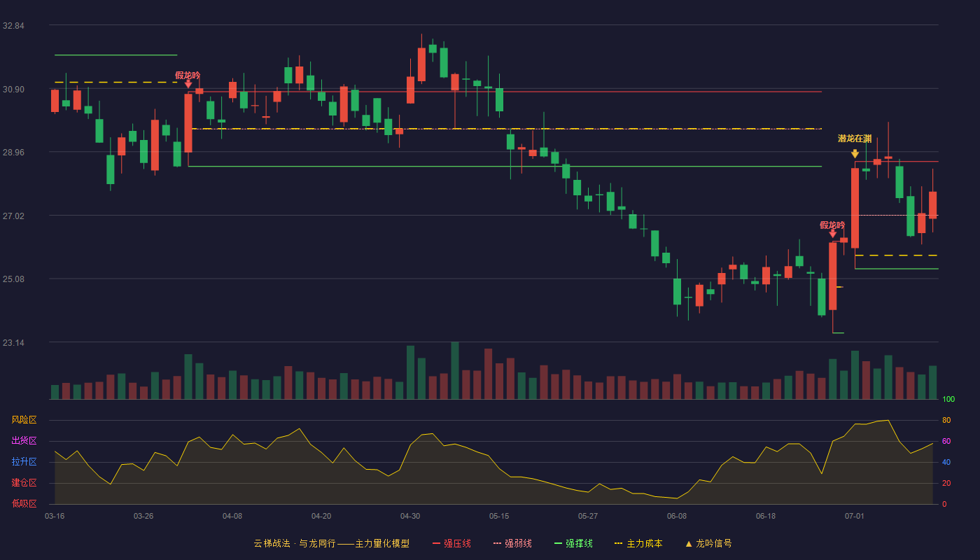
Task: Click the tall red candle under 潜龙在渊
Action: point(855,208)
